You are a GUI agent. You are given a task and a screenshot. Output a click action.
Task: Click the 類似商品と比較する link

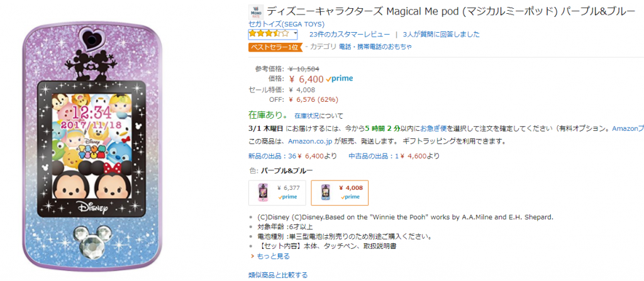click(x=278, y=275)
